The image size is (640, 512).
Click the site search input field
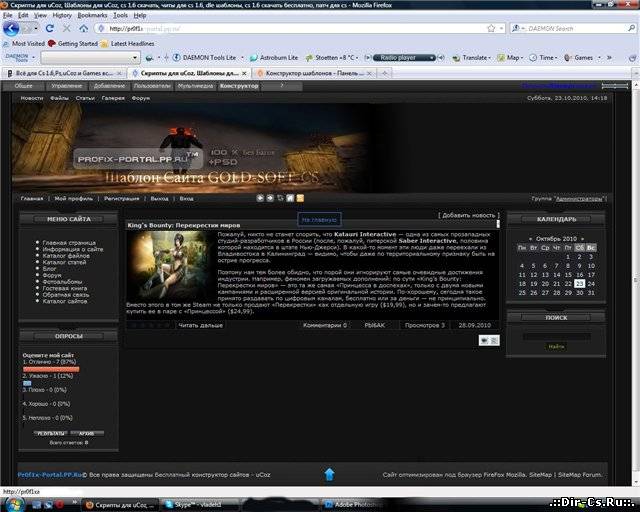tap(556, 335)
